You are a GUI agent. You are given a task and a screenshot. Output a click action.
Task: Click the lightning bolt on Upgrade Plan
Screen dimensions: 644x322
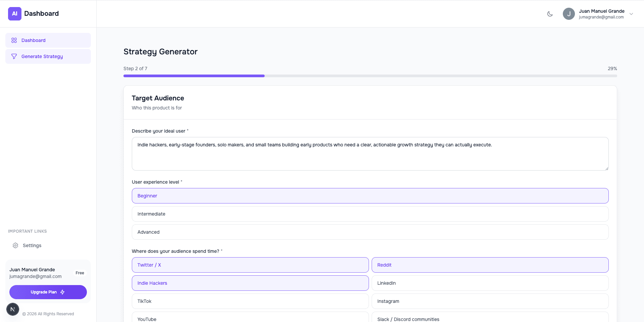pyautogui.click(x=62, y=292)
